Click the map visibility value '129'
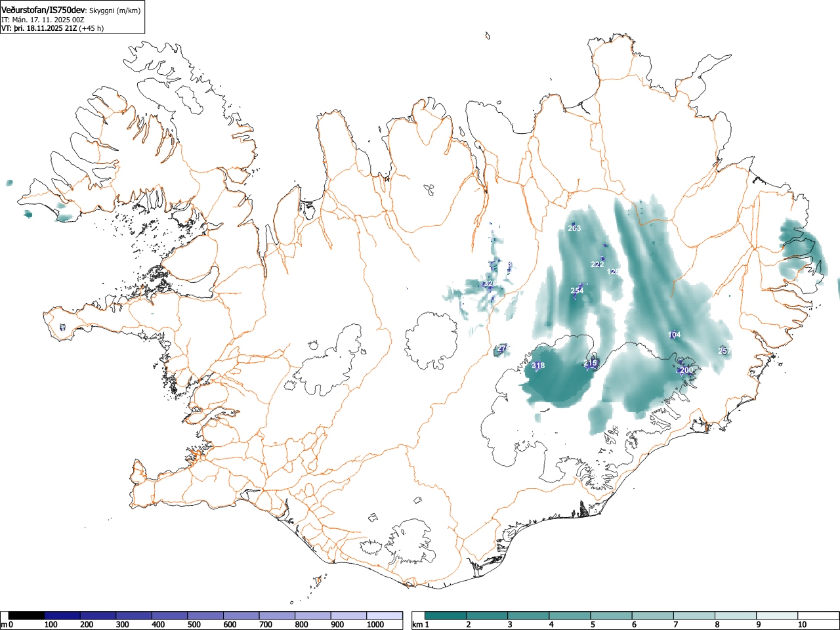840x630 pixels. (x=613, y=272)
